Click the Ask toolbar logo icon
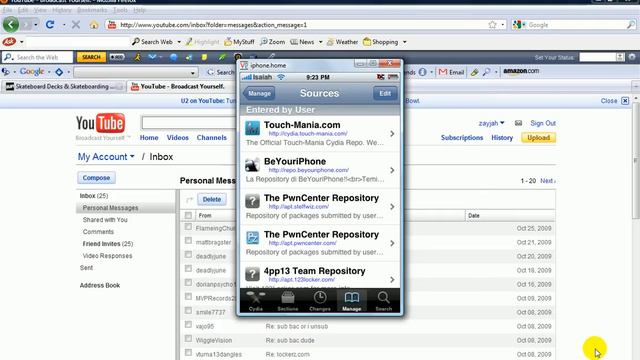The image size is (640, 360). 9,42
